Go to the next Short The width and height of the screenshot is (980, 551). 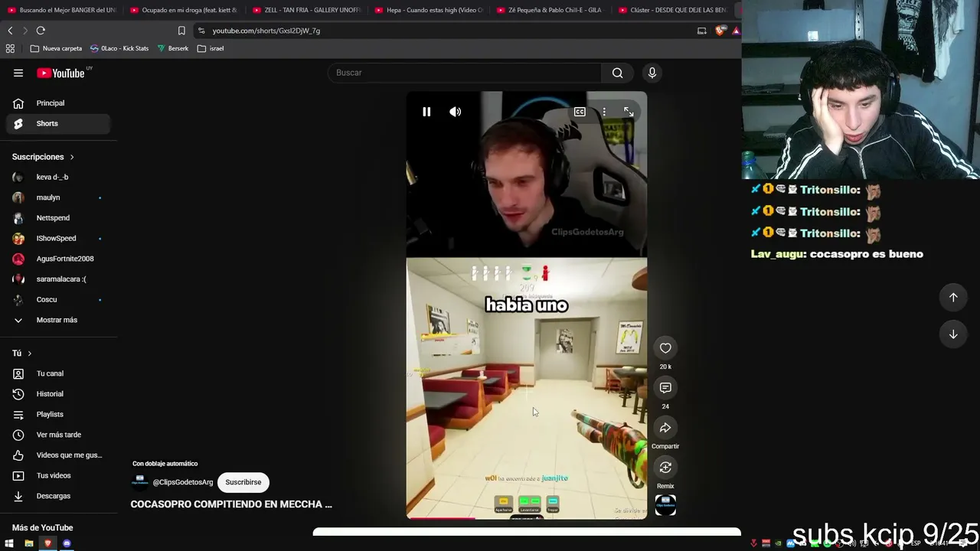[x=953, y=334]
